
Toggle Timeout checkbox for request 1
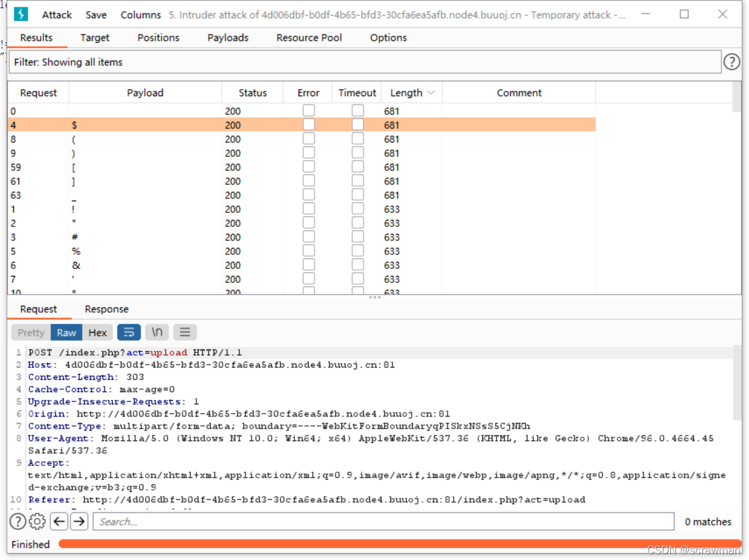pyautogui.click(x=358, y=209)
